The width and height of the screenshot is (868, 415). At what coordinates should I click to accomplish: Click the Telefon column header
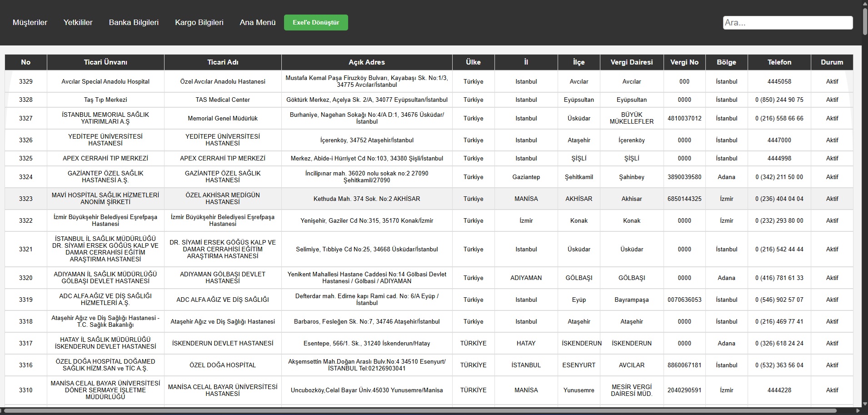tap(779, 62)
